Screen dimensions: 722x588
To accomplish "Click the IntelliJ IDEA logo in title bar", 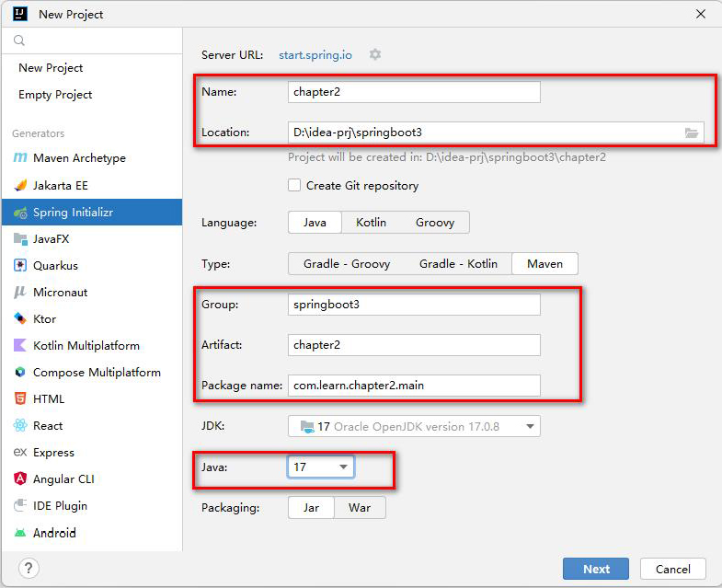I will 20,15.
